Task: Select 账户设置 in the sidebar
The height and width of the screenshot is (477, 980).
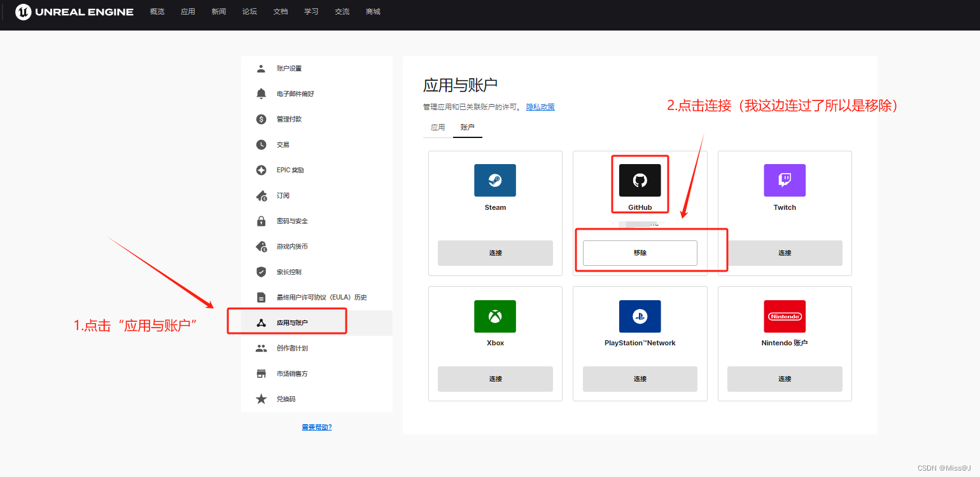Action: 317,68
